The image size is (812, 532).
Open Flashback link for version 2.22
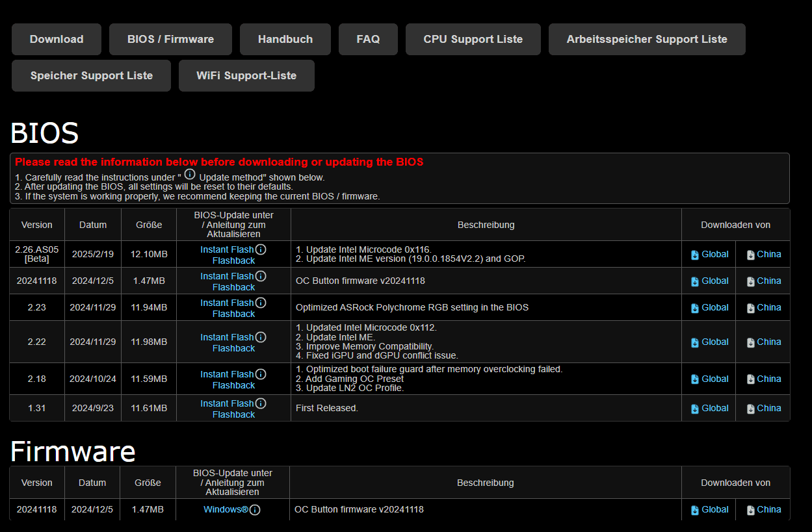coord(233,348)
